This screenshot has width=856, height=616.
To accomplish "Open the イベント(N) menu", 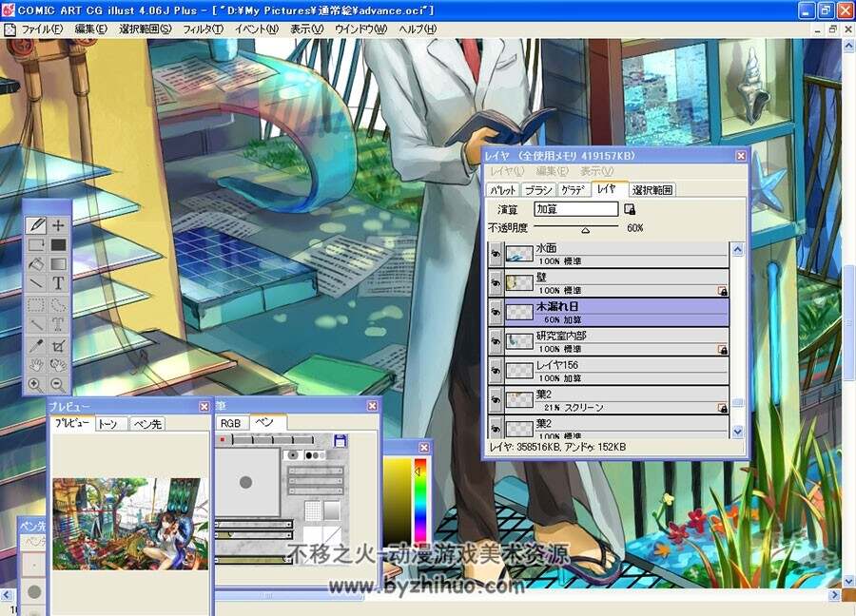I will click(x=256, y=29).
